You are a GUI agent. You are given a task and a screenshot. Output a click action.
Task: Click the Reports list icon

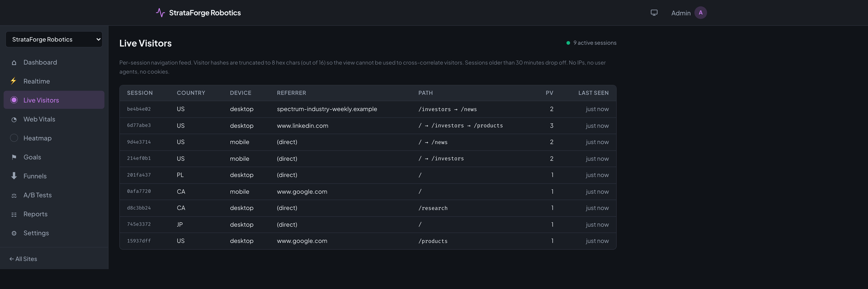[x=14, y=214]
